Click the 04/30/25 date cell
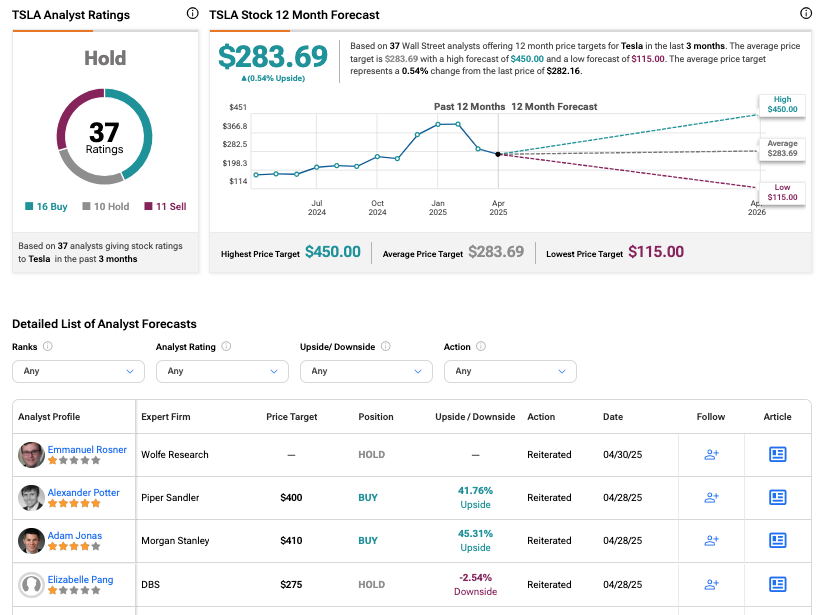The width and height of the screenshot is (822, 615). pyautogui.click(x=622, y=455)
